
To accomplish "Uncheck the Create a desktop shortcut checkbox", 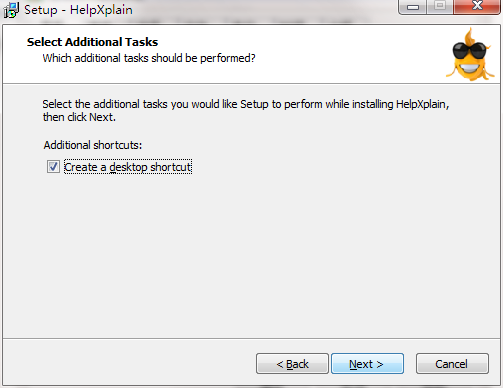I will pyautogui.click(x=53, y=167).
